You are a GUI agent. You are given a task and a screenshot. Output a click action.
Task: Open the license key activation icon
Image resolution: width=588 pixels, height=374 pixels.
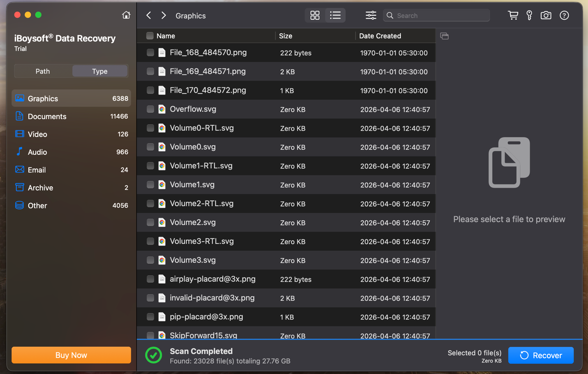click(529, 15)
